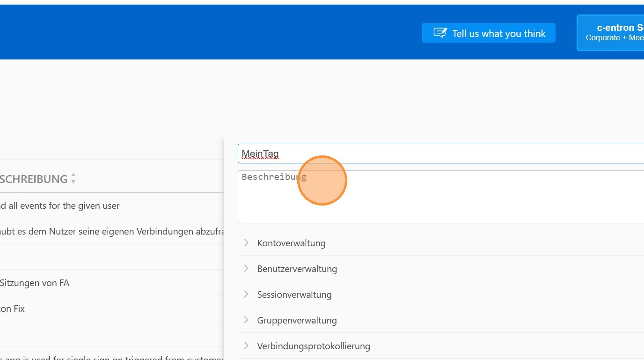Click the feedback icon beside Tell us what you think
This screenshot has width=644, height=360.
439,33
